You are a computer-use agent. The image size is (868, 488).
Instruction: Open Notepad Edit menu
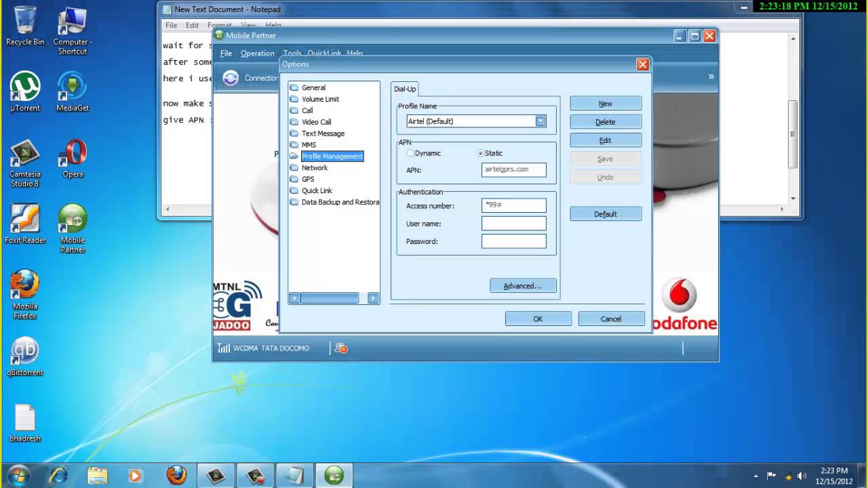[193, 25]
